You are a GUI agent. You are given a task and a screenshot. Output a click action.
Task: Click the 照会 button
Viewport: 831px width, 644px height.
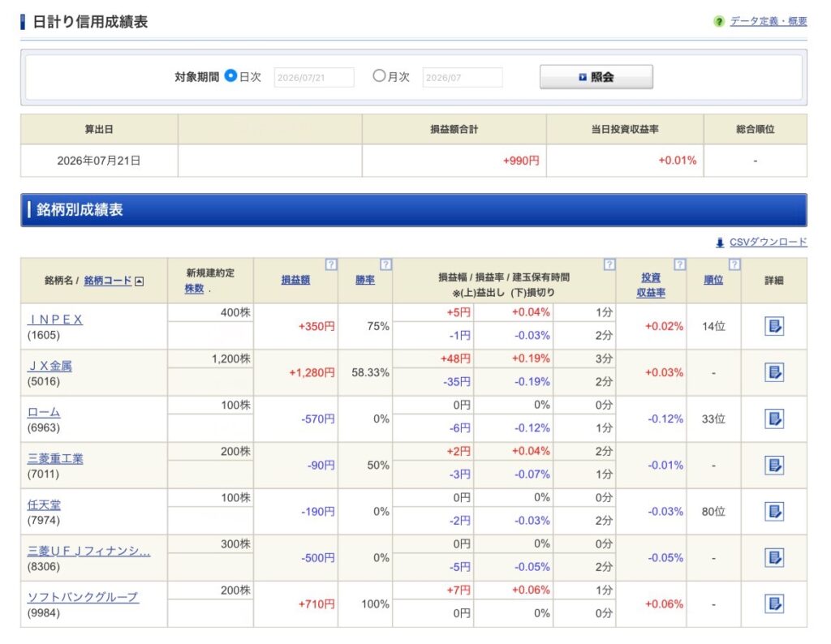click(x=596, y=77)
